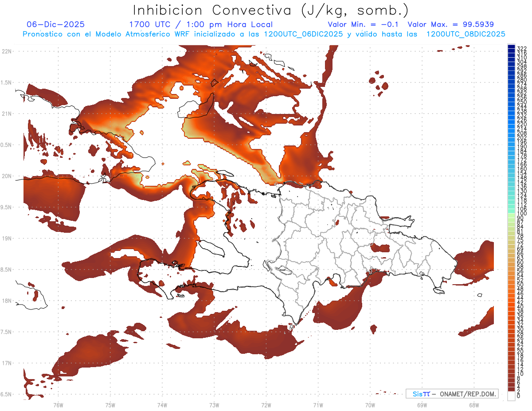Click the 'Valor Max. = 99.5939' readout
The image size is (532, 411).
click(450, 24)
